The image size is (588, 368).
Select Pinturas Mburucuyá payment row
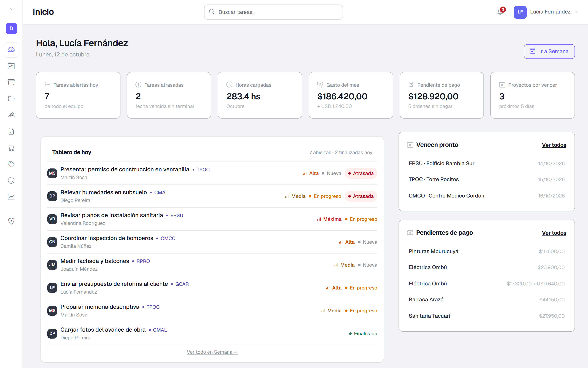coord(487,251)
